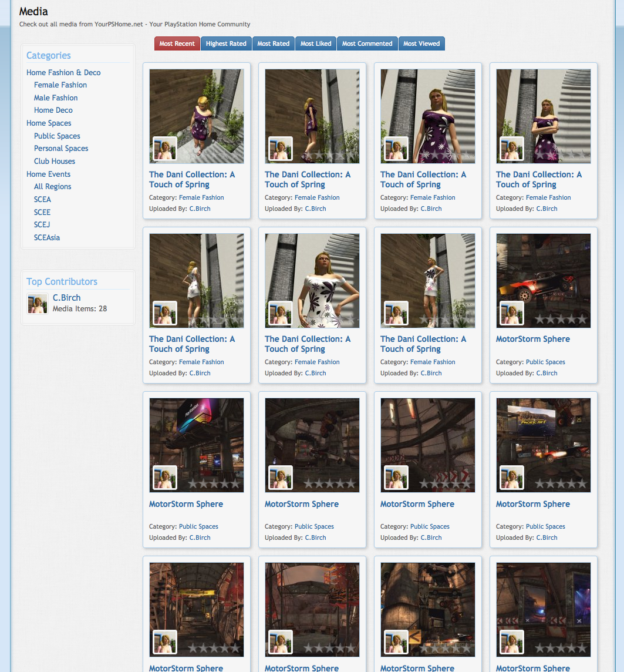
Task: Open the Home Events category
Action: 48,174
